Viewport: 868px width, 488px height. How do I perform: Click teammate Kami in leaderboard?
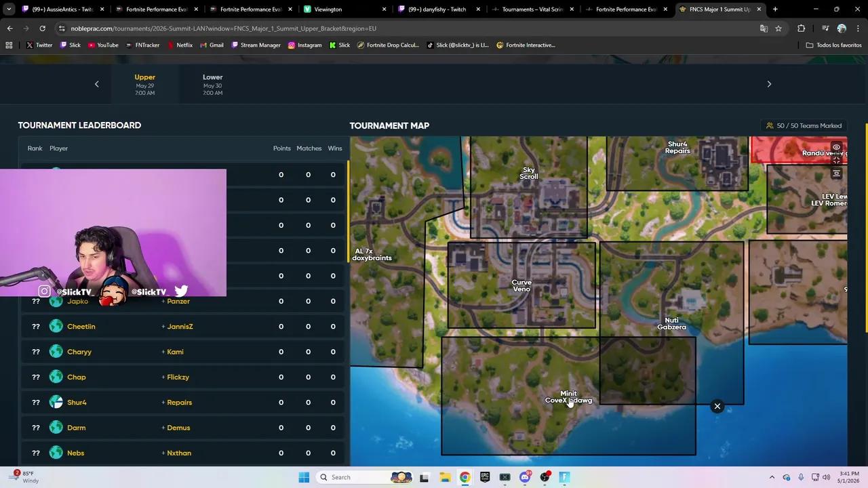pyautogui.click(x=175, y=352)
